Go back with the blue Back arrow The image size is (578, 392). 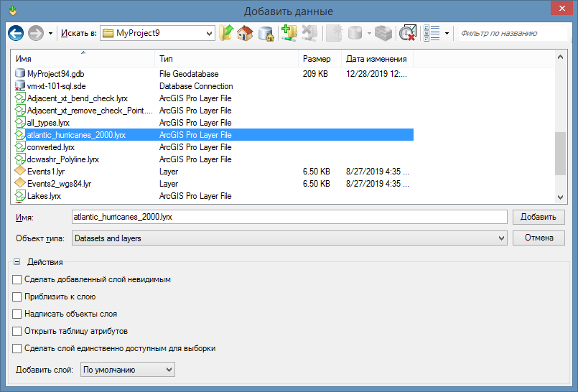pyautogui.click(x=16, y=33)
